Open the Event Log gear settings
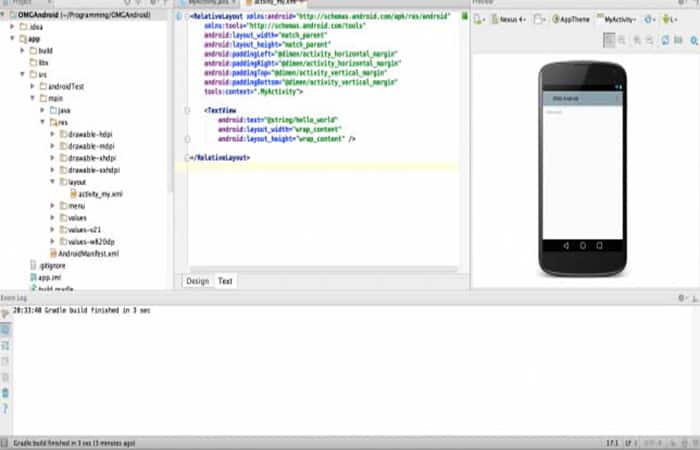Image resolution: width=700 pixels, height=450 pixels. pyautogui.click(x=682, y=298)
